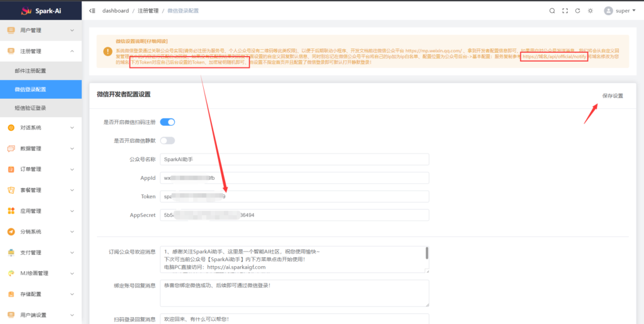Image resolution: width=644 pixels, height=324 pixels.
Task: Open the 邮件注册配置 menu item
Action: pyautogui.click(x=30, y=70)
